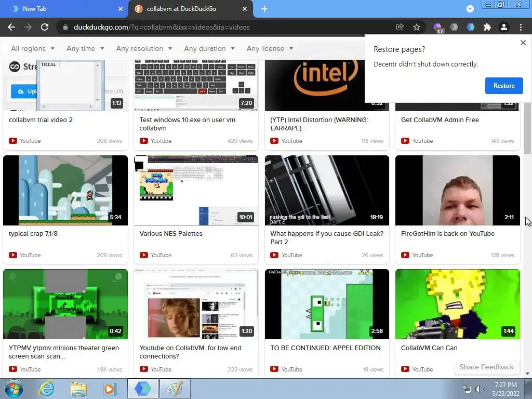Viewport: 532px width, 399px height.
Task: Click the scrollbar down arrow
Action: pyautogui.click(x=528, y=374)
